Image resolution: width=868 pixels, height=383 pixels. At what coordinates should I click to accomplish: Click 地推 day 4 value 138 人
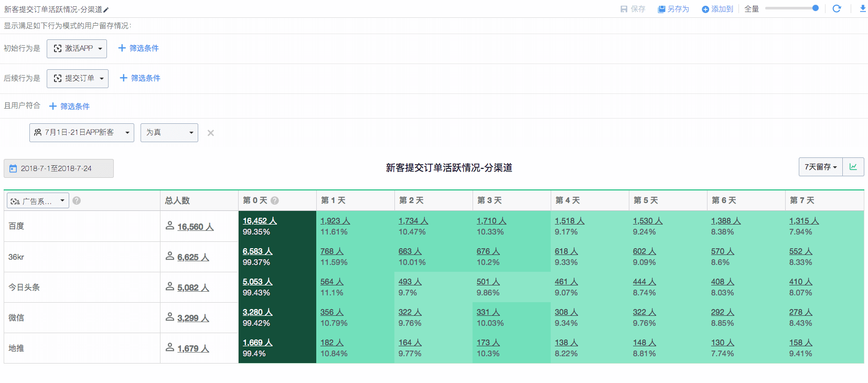(566, 343)
